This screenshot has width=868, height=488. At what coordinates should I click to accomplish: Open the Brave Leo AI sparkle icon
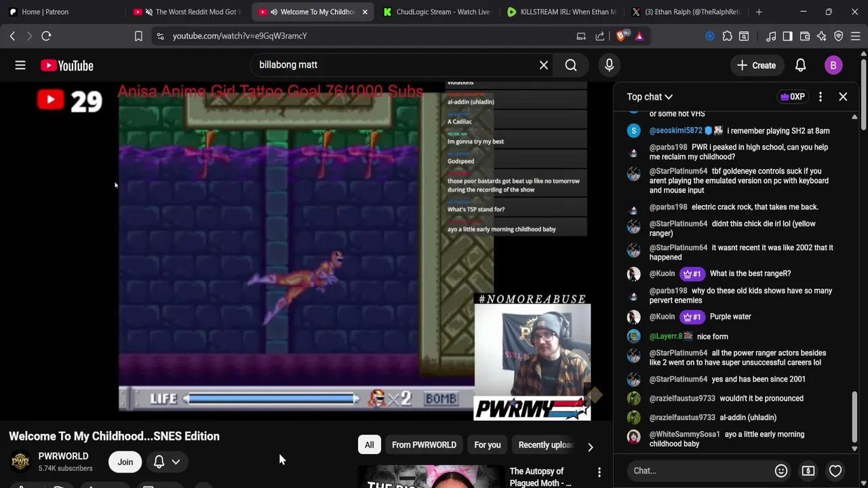(x=822, y=36)
